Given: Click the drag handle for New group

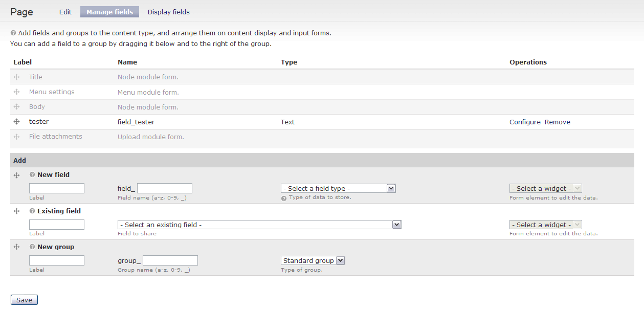Looking at the screenshot, I should [16, 247].
